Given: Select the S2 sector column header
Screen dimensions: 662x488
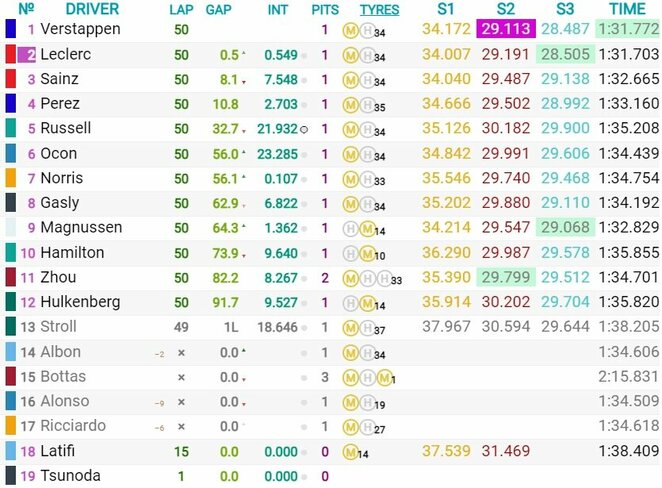Looking at the screenshot, I should [506, 9].
